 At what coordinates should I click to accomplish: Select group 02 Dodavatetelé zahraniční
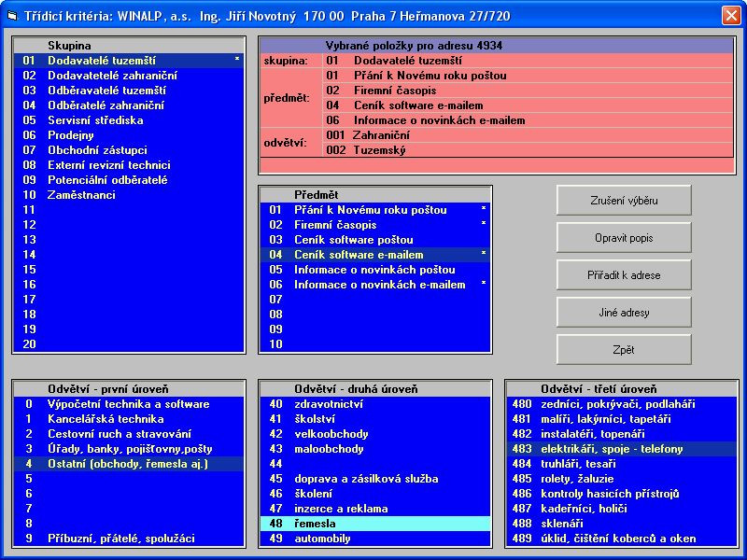tap(129, 76)
